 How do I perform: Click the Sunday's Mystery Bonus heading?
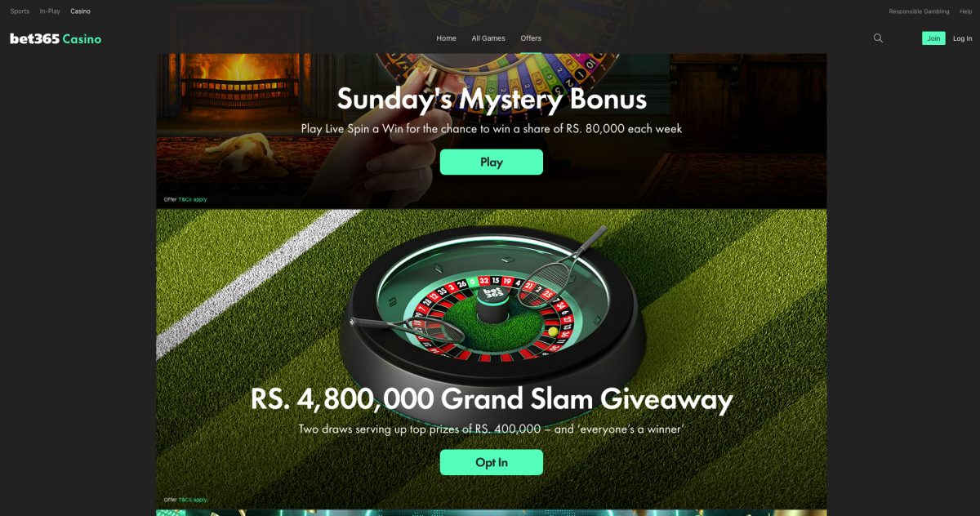click(x=492, y=99)
